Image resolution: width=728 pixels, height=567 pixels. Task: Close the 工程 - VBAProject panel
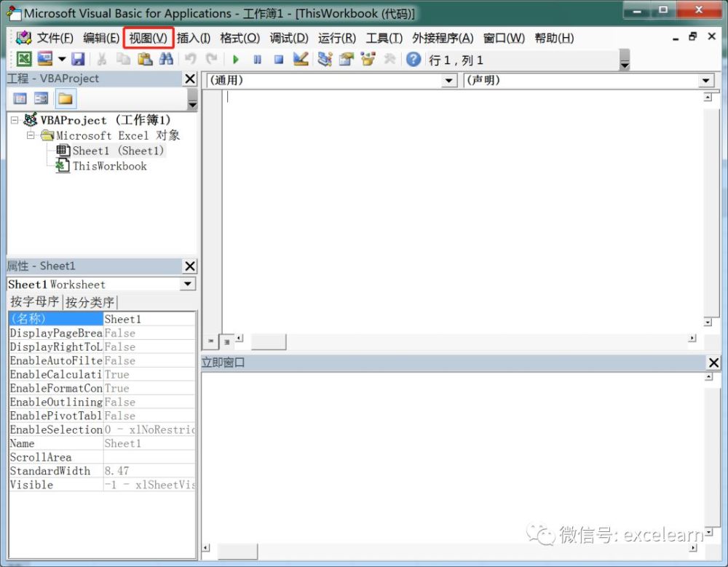tap(190, 79)
